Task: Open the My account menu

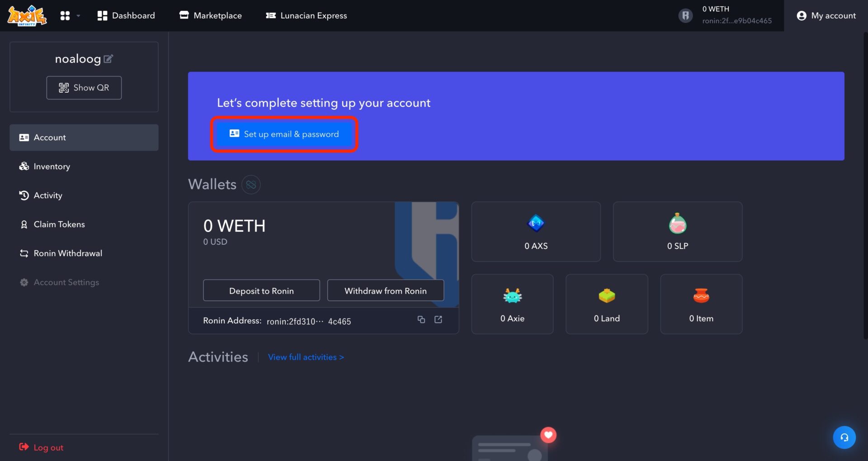Action: [x=826, y=16]
